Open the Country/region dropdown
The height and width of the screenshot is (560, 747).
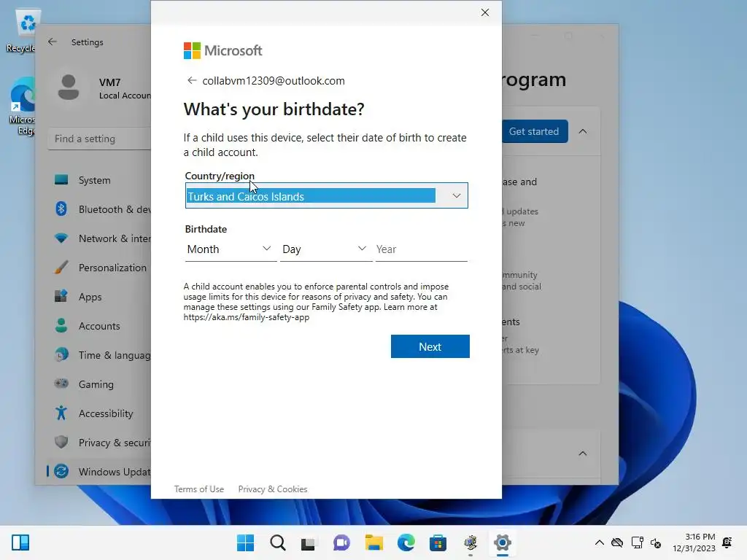point(326,195)
